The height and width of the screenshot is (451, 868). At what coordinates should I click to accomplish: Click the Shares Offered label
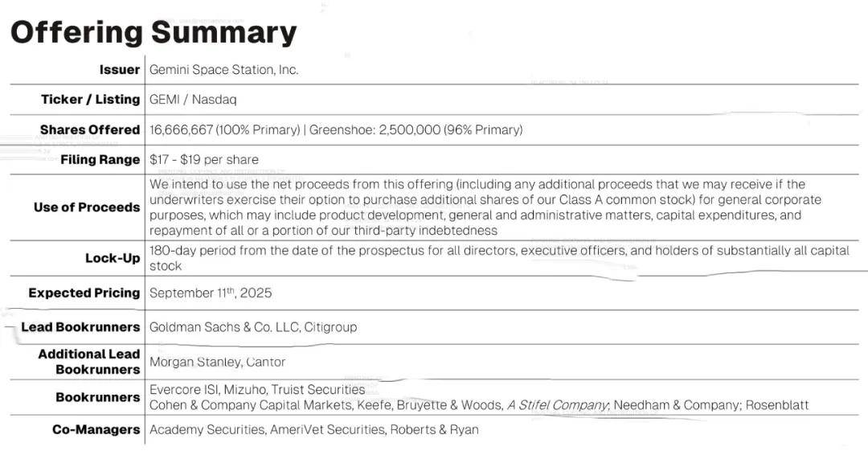click(90, 129)
